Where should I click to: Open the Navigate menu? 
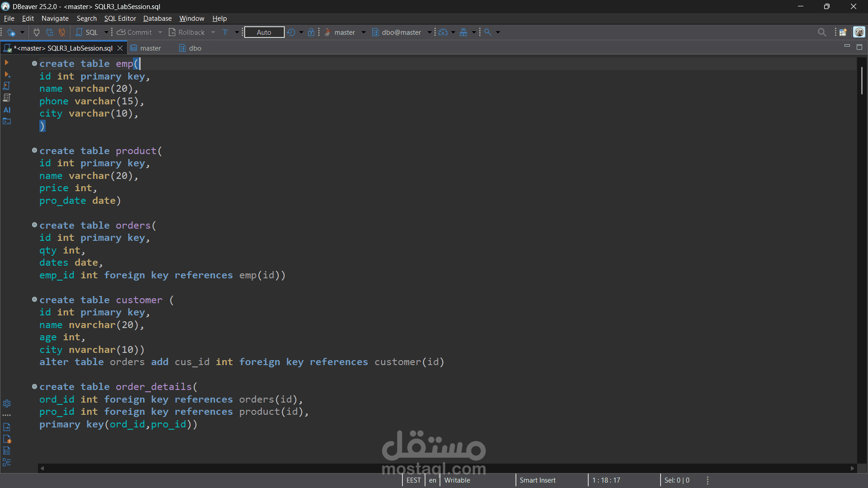(x=55, y=19)
